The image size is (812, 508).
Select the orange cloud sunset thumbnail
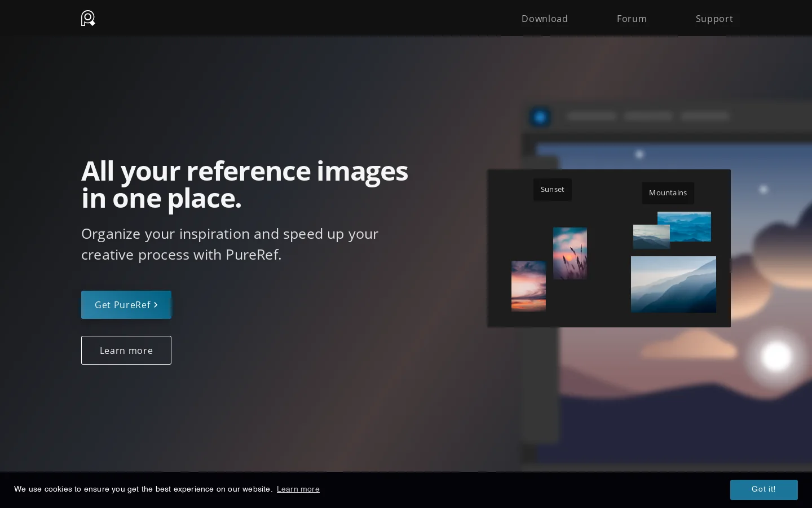[528, 286]
